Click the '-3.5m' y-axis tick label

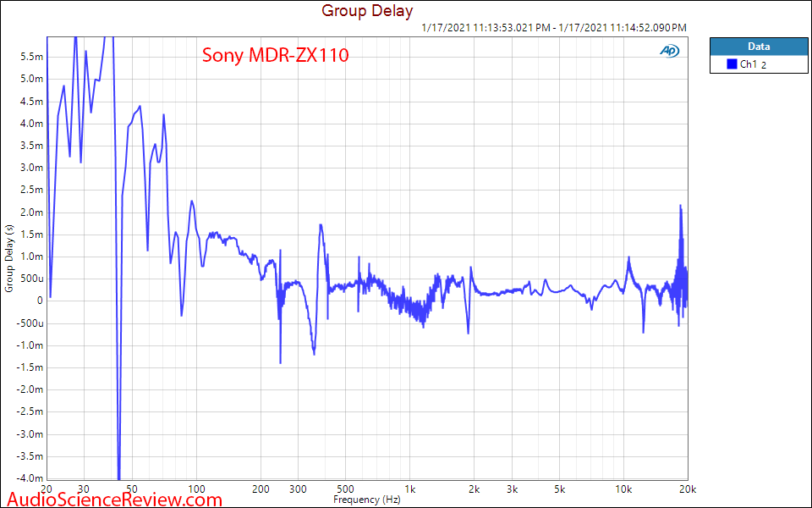tap(30, 456)
